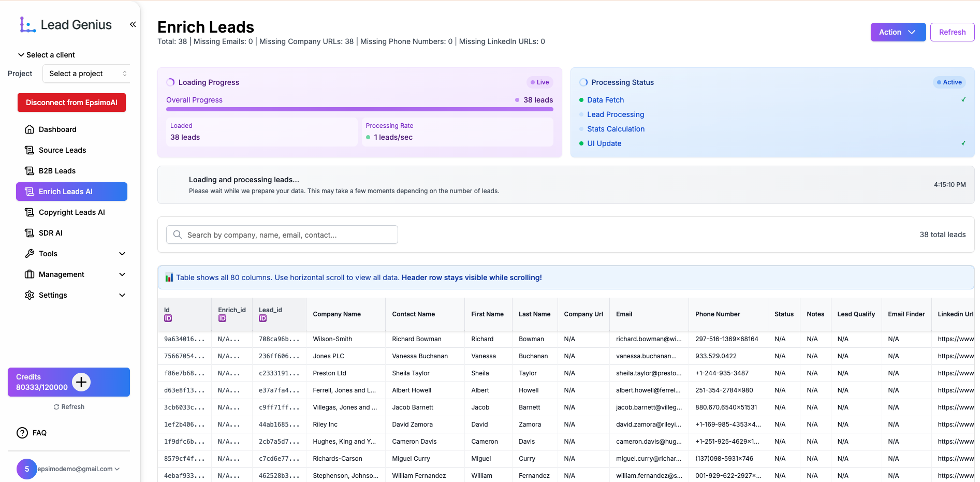Image resolution: width=980 pixels, height=482 pixels.
Task: Click the Lead Genius logo icon
Action: pos(27,25)
